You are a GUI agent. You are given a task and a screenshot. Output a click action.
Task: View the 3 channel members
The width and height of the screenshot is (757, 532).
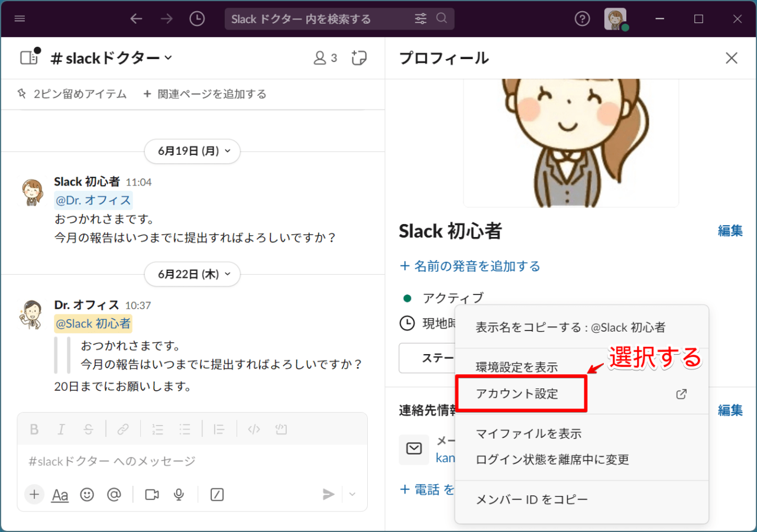point(325,58)
